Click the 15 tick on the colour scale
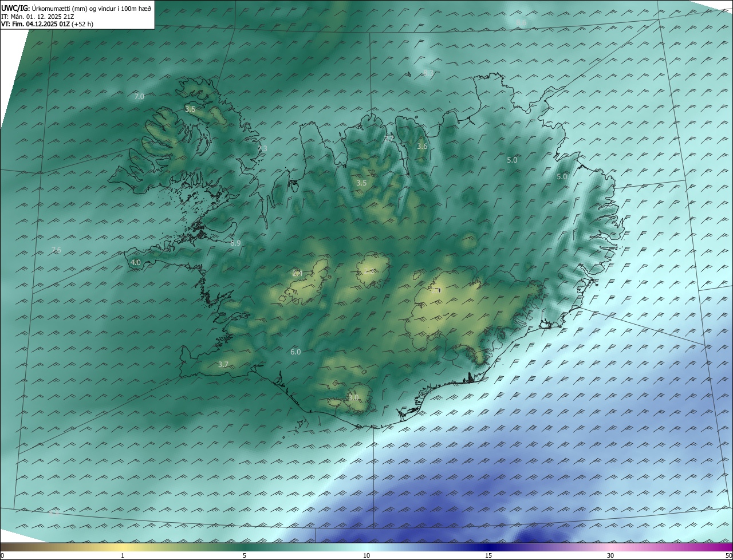 click(x=488, y=555)
